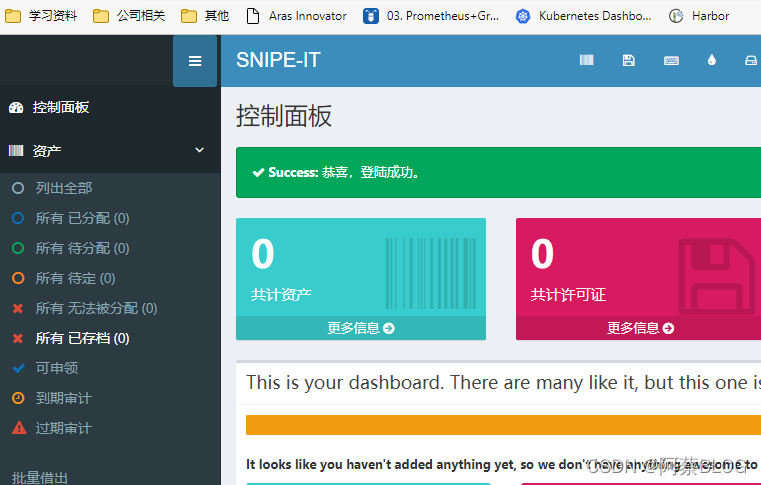Click the dashboard gauge icon in the sidebar
The height and width of the screenshot is (485, 761).
click(16, 108)
